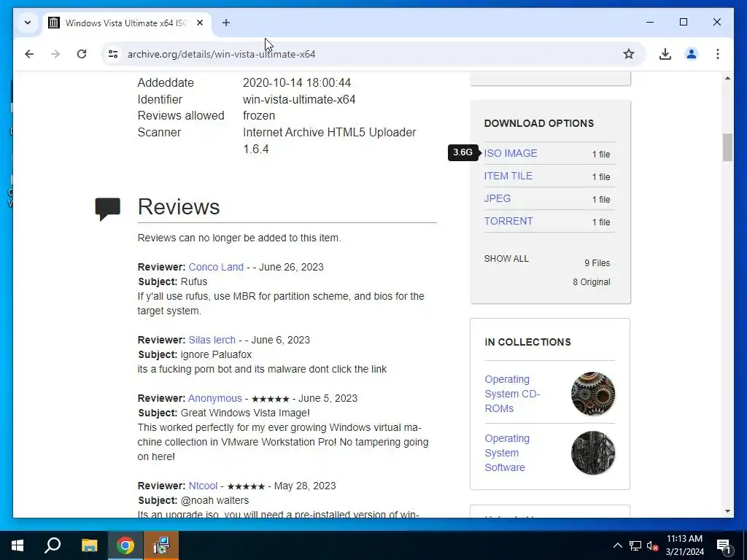
Task: Open the Chrome three-dot menu
Action: coord(718,54)
